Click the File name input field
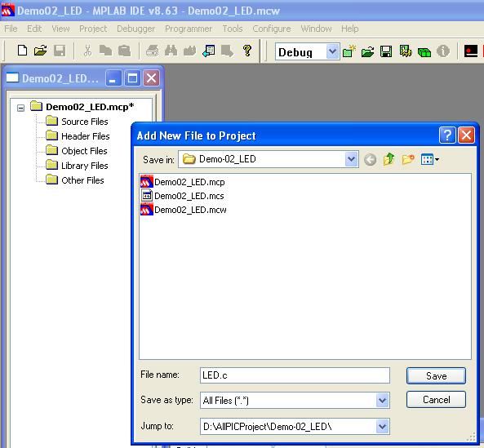Image resolution: width=484 pixels, height=448 pixels. 295,375
